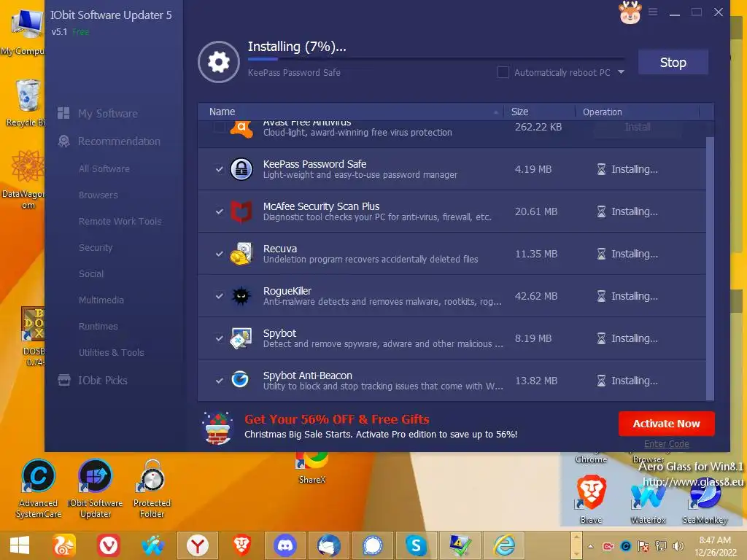747x560 pixels.
Task: Click the Activate Now button
Action: 667,424
